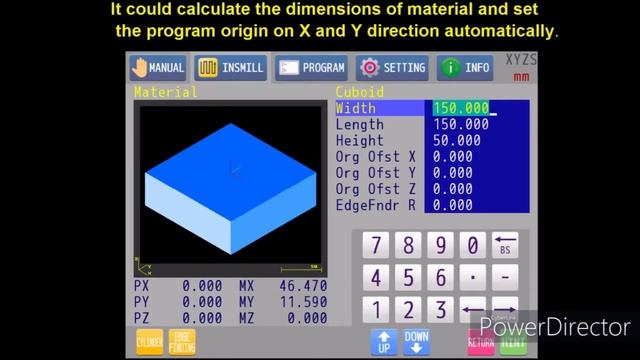
Task: Select the EdgeFndr R value
Action: (453, 205)
